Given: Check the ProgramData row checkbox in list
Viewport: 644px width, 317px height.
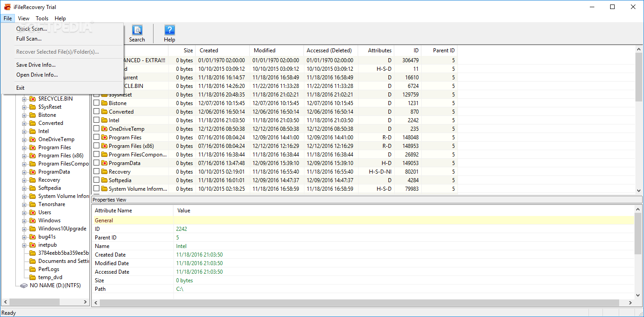Looking at the screenshot, I should tap(96, 163).
